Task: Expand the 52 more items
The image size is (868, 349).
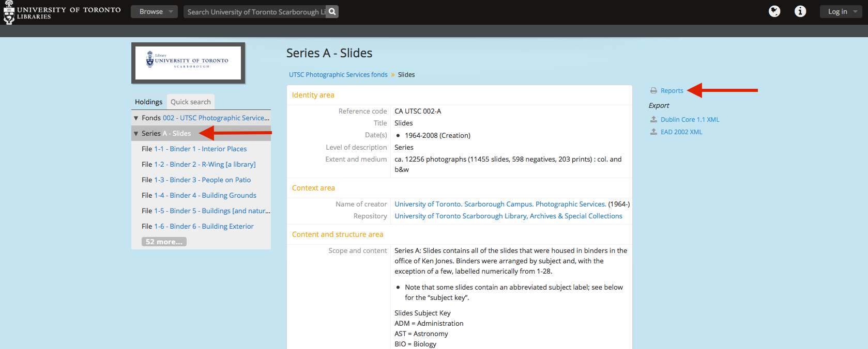Action: click(x=164, y=242)
